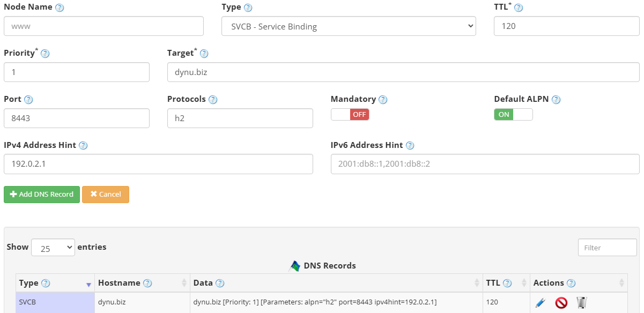Open help for Default ALPN

coord(556,99)
